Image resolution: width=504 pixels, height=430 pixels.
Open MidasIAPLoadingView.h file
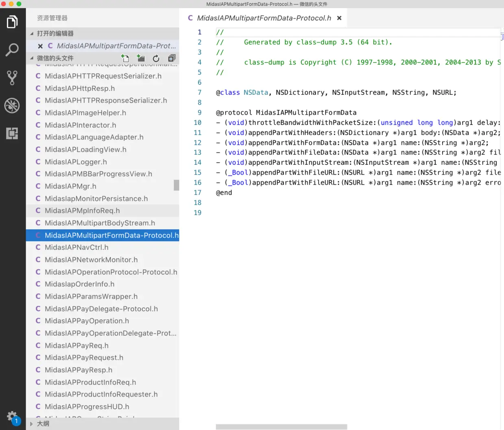coord(102,149)
